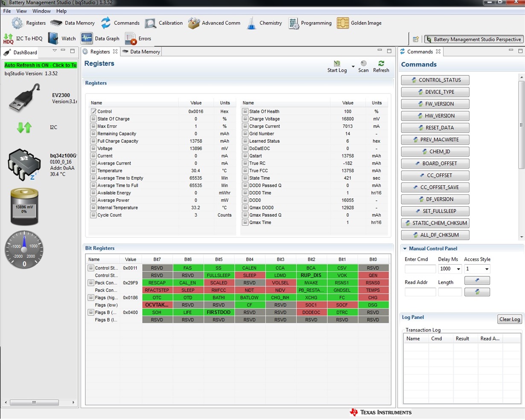
Task: Click the current gauge dial in DashBoard
Action: click(x=24, y=250)
